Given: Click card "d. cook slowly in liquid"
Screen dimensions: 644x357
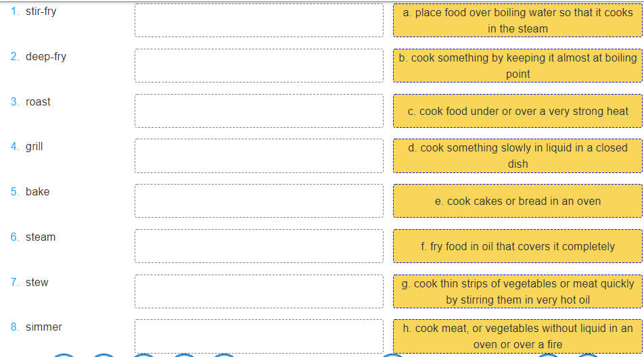Looking at the screenshot, I should (x=517, y=156).
